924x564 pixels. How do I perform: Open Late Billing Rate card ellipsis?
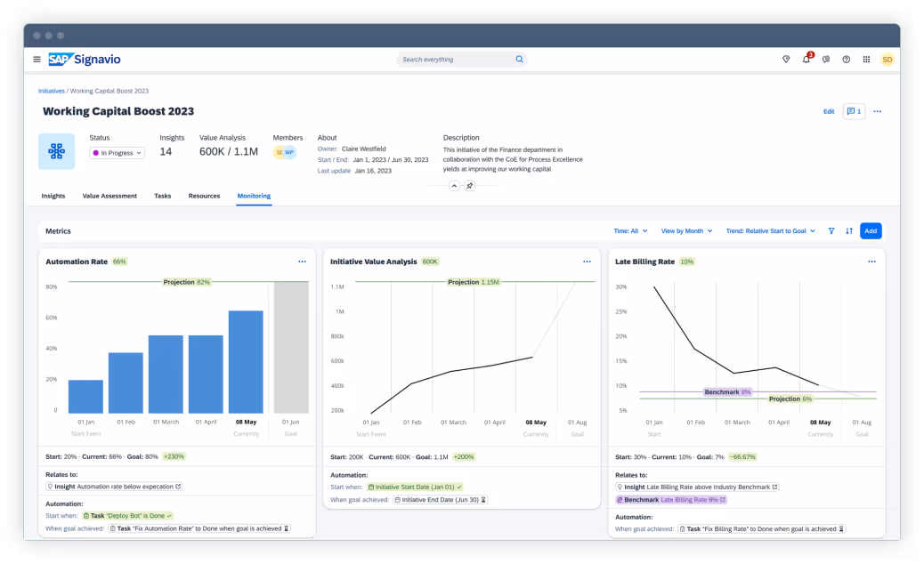click(x=871, y=262)
